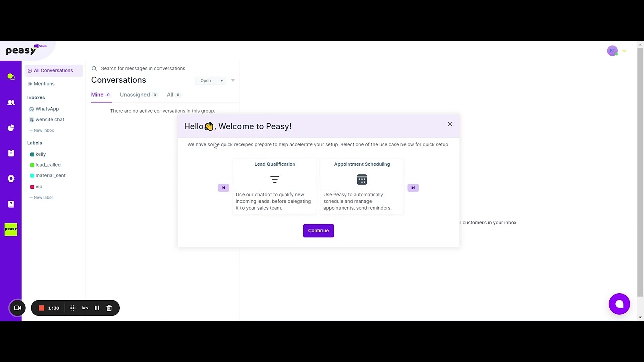
Task: Click the Peasy Sales logo
Action: point(26,50)
